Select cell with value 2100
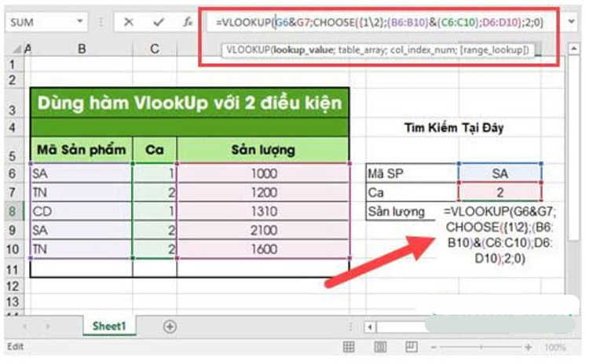The height and width of the screenshot is (364, 589). point(263,230)
